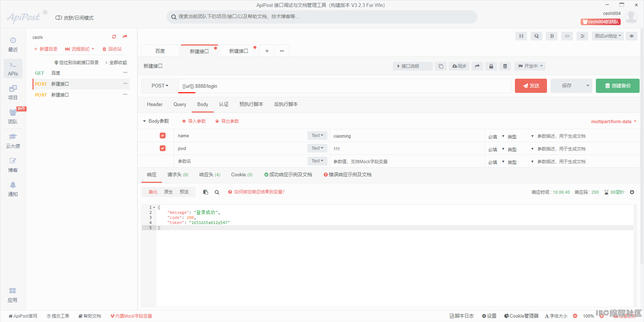Image resolution: width=644 pixels, height=322 pixels.
Task: Open the sliders settings toolbar icon
Action: pos(582,36)
